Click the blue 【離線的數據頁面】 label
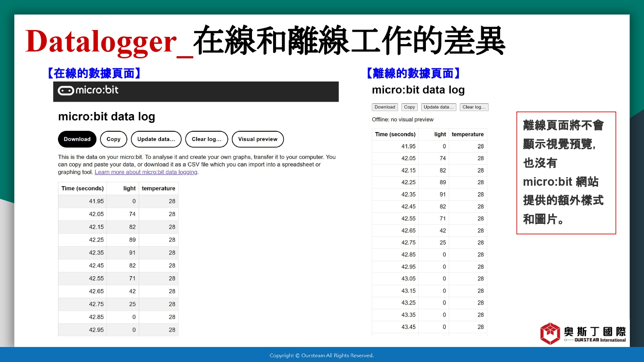This screenshot has height=362, width=644. (x=413, y=73)
